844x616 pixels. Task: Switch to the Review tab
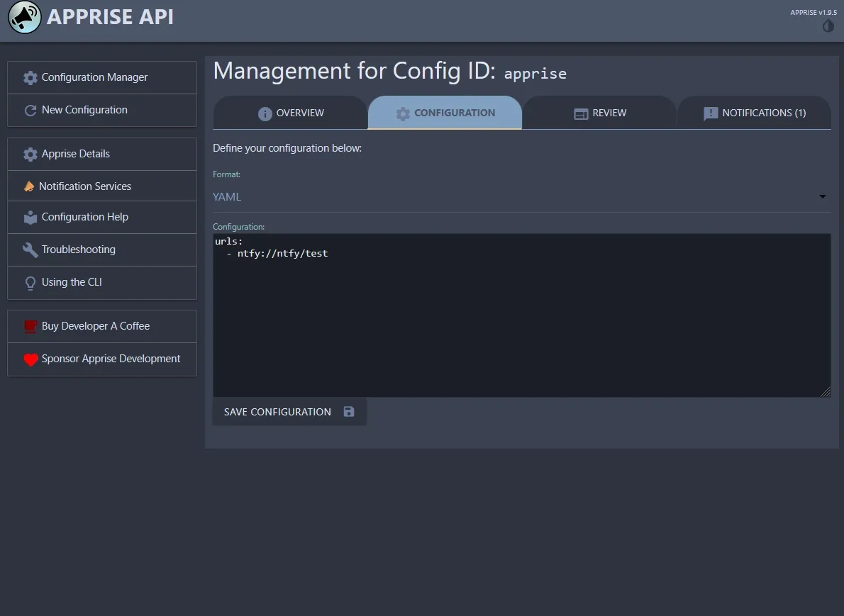(x=599, y=112)
